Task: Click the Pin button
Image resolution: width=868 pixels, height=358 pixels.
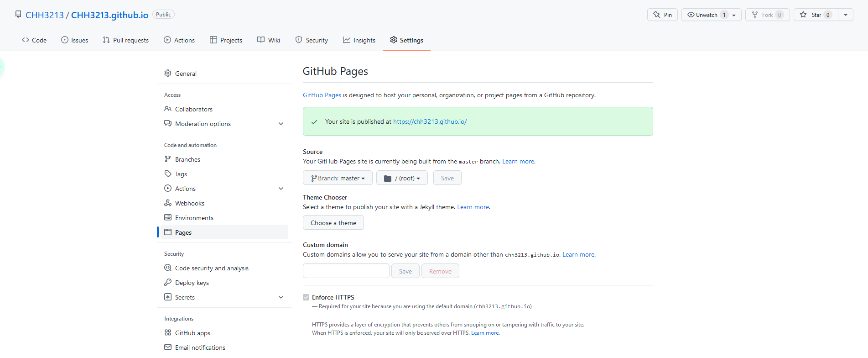Action: click(662, 15)
